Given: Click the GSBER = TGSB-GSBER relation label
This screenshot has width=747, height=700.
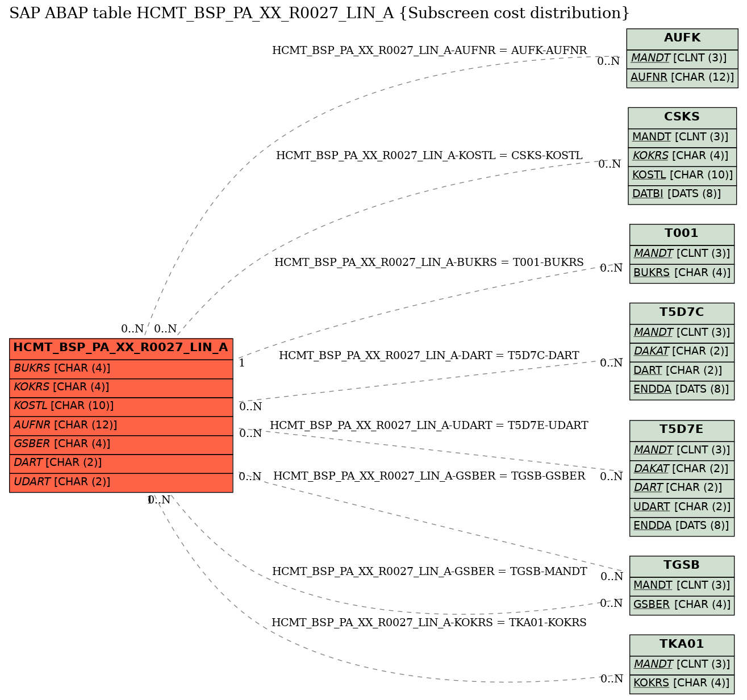Looking at the screenshot, I should click(429, 476).
